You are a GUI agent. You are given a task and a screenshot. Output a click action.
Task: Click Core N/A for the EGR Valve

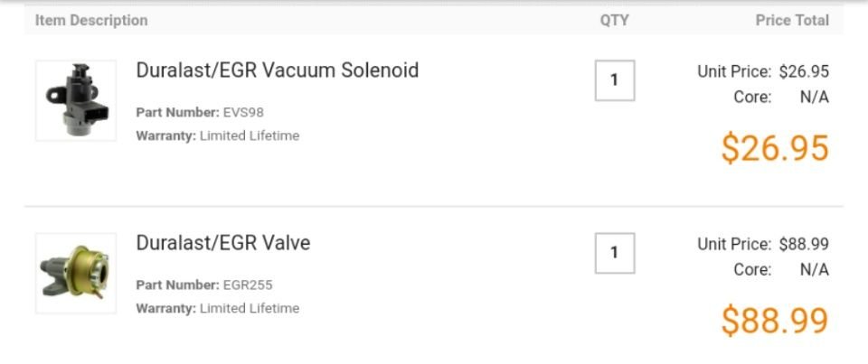(x=781, y=270)
